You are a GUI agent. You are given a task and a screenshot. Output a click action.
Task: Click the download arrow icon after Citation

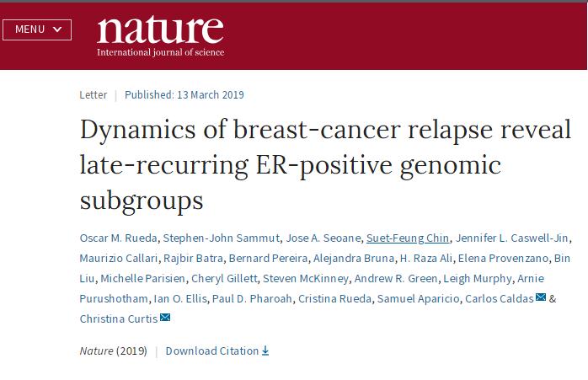(265, 351)
